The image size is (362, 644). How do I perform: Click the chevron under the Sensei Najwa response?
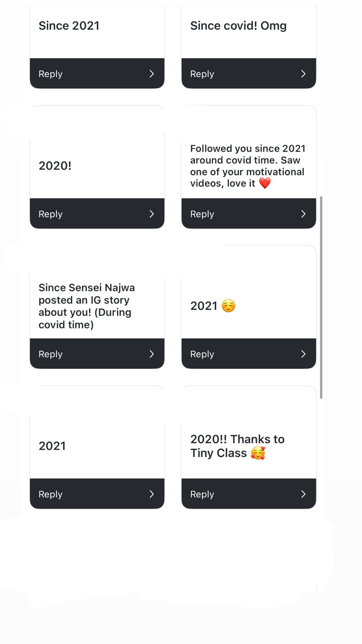coord(152,354)
